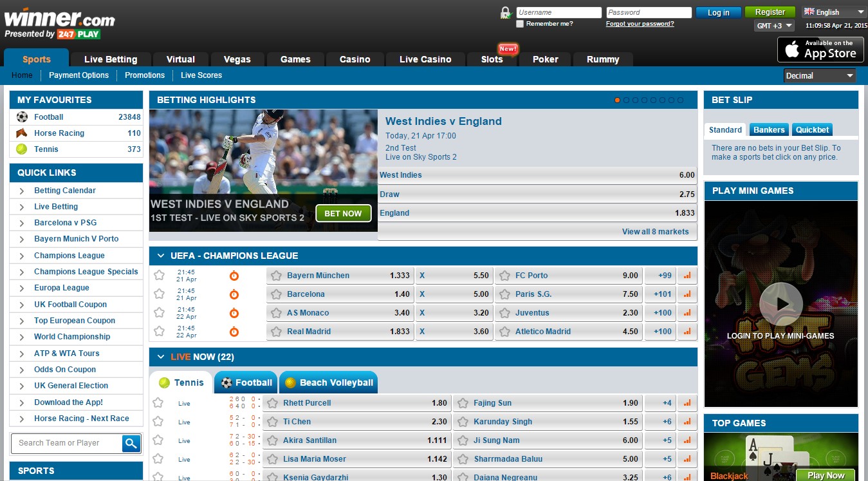Click the search magnifier icon button
The image size is (868, 481).
[131, 443]
